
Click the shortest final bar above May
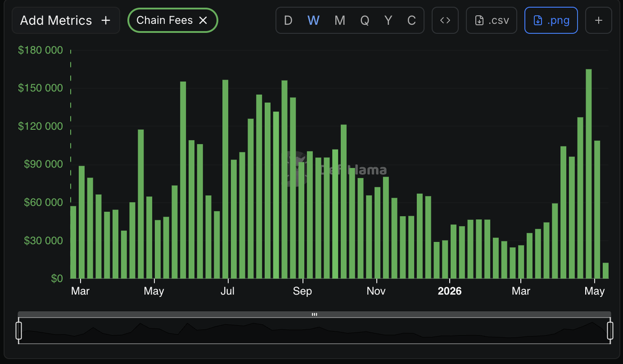tap(605, 271)
